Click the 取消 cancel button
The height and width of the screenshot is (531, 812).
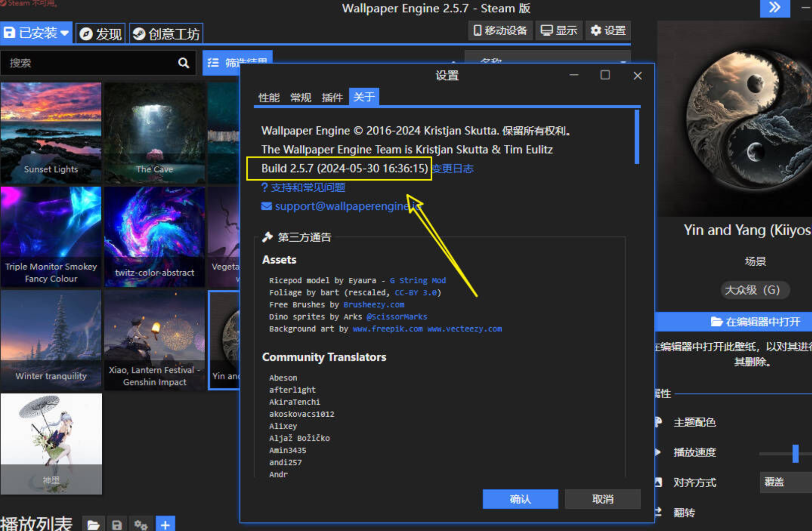pos(603,499)
